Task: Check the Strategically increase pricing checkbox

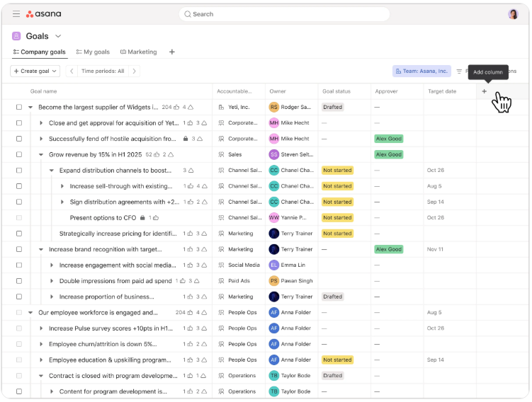Action: (19, 234)
